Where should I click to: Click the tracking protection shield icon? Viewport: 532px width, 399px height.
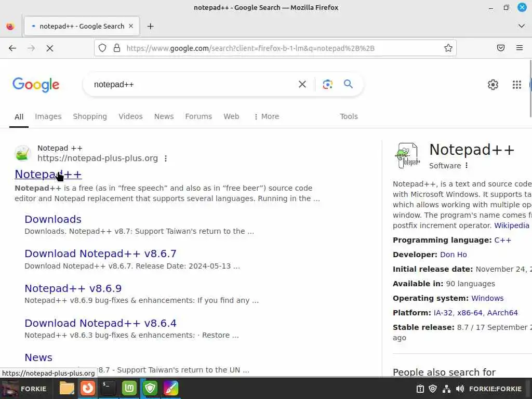point(102,48)
